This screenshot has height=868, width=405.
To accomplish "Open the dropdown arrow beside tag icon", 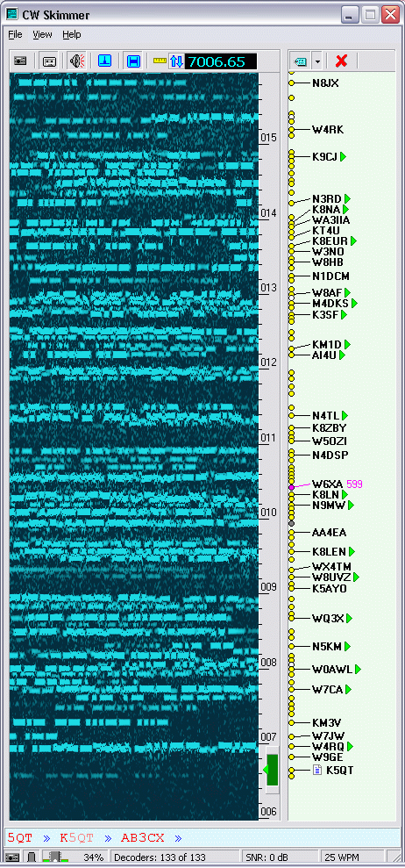I will [x=317, y=61].
